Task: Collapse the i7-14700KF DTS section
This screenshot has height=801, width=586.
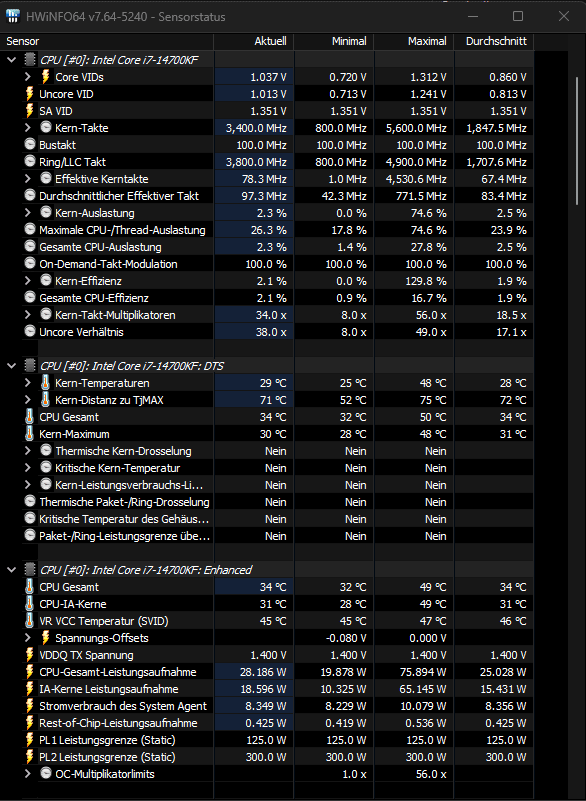Action: tap(11, 366)
